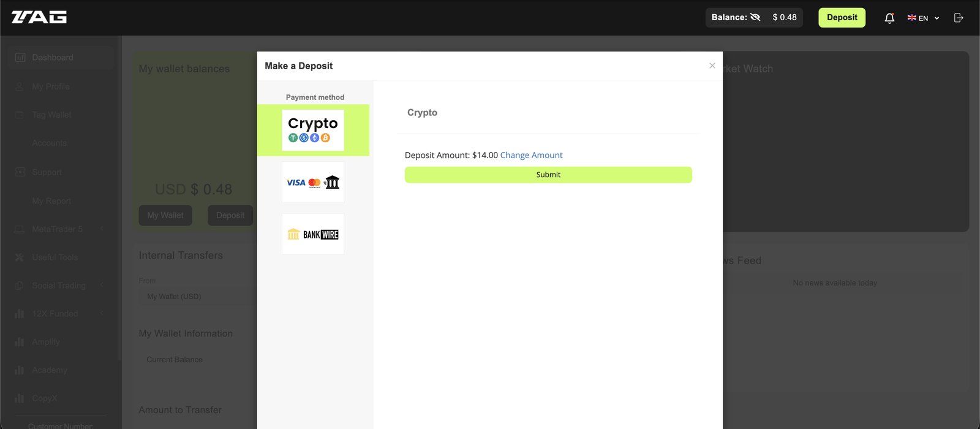
Task: Toggle balance visibility eye icon
Action: pos(755,17)
